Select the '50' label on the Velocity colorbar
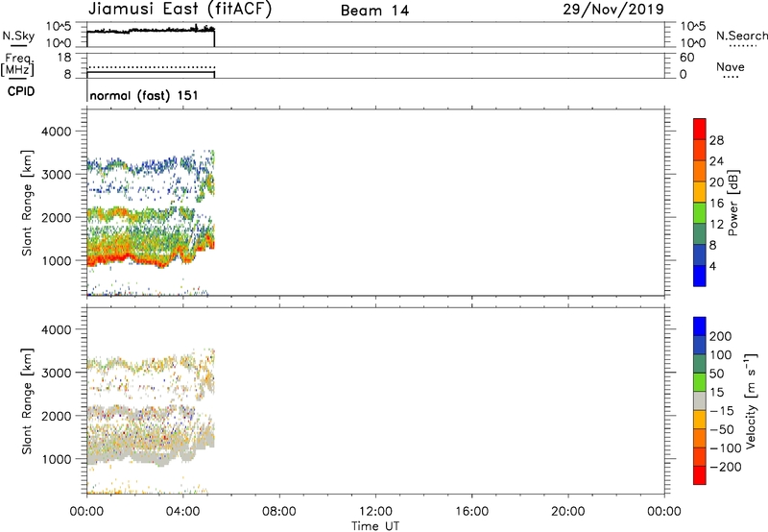The height and width of the screenshot is (532, 768). pyautogui.click(x=716, y=374)
